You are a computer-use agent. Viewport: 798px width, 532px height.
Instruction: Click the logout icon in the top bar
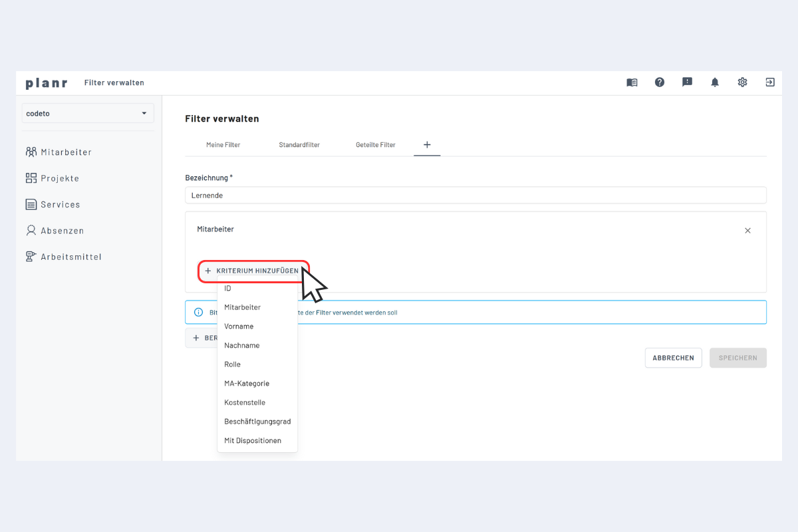point(769,82)
